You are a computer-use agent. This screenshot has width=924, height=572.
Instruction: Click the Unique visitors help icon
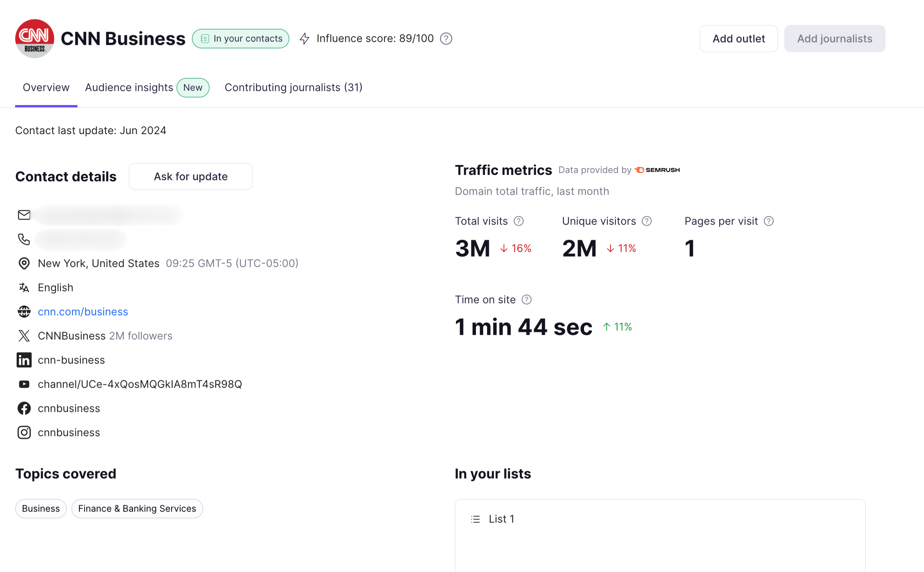tap(647, 221)
